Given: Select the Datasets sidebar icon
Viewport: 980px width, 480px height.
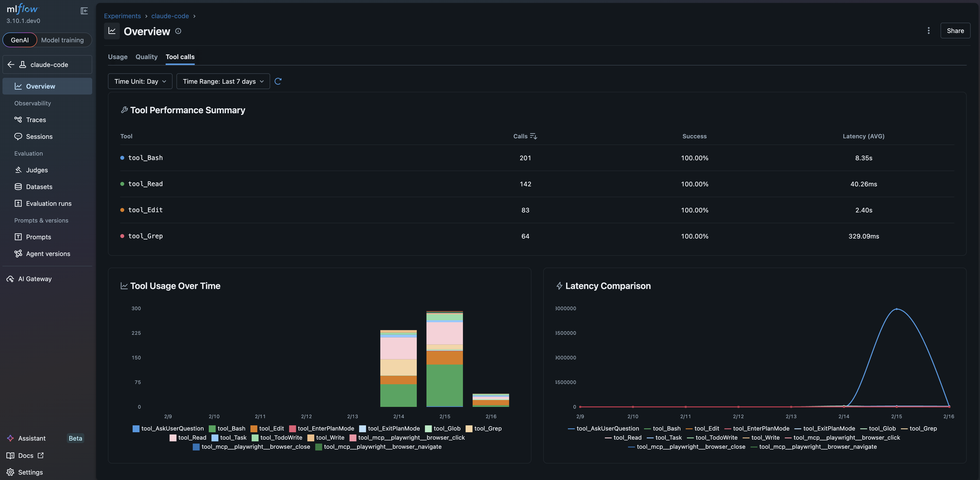Looking at the screenshot, I should 18,187.
